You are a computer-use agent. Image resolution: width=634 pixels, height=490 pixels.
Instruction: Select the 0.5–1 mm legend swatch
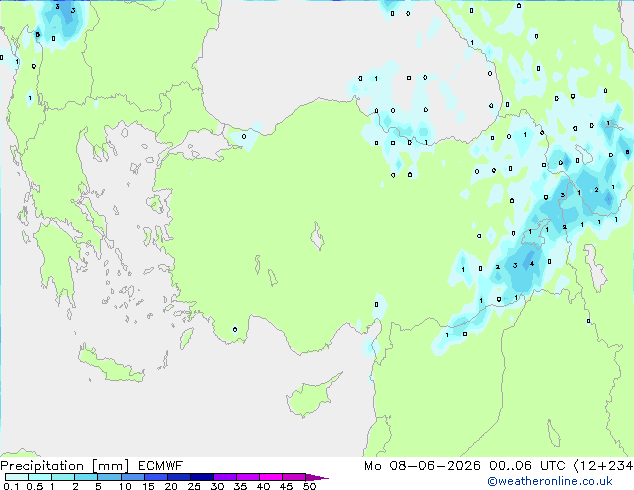point(40,477)
